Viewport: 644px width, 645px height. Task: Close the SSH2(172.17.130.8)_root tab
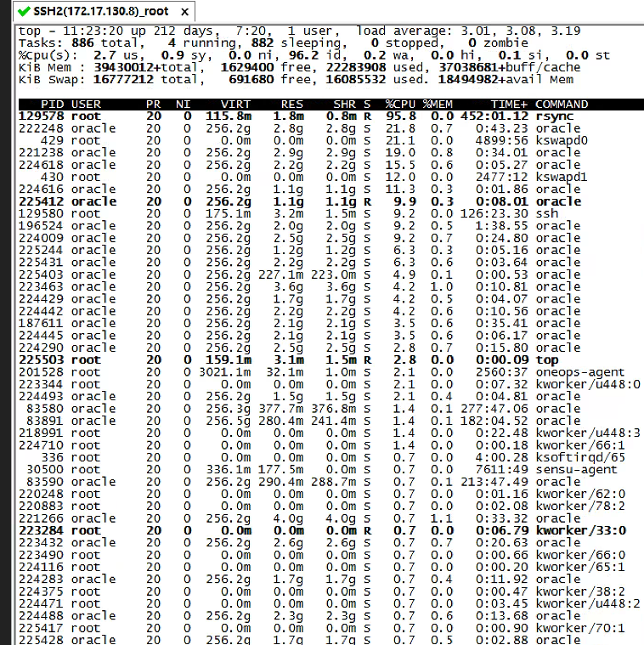coord(184,12)
